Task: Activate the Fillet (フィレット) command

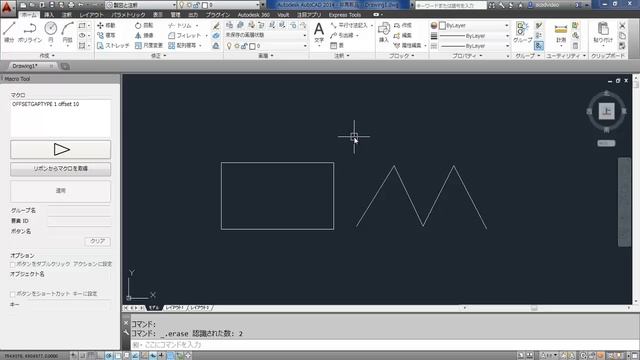Action: click(184, 36)
